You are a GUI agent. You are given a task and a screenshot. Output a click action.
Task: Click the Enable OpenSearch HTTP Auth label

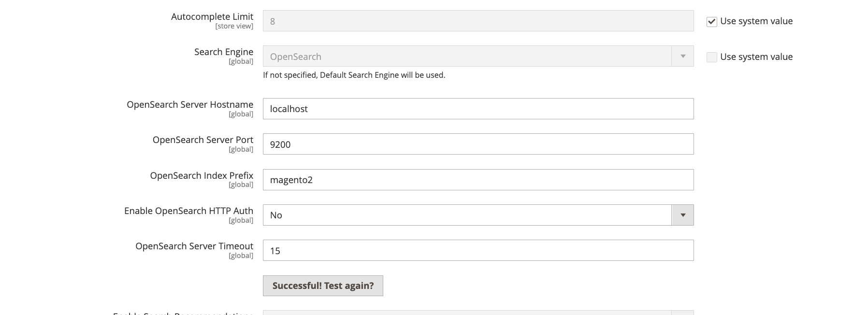(188, 211)
